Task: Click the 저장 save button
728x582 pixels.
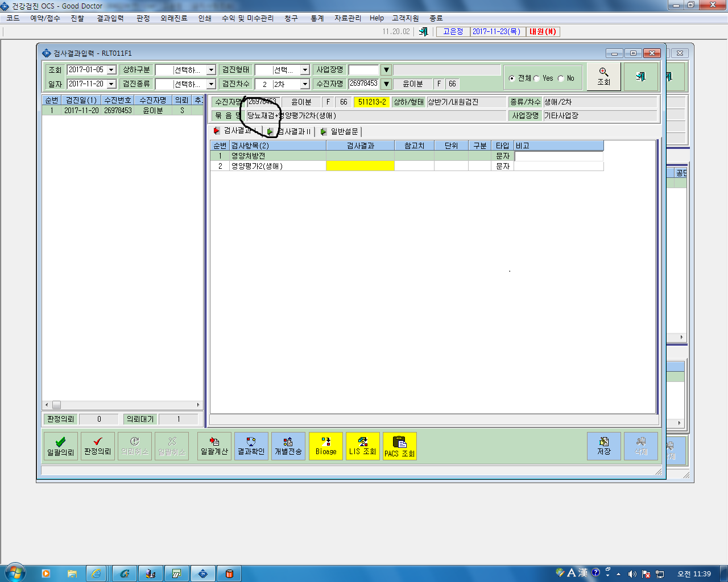Action: click(604, 446)
